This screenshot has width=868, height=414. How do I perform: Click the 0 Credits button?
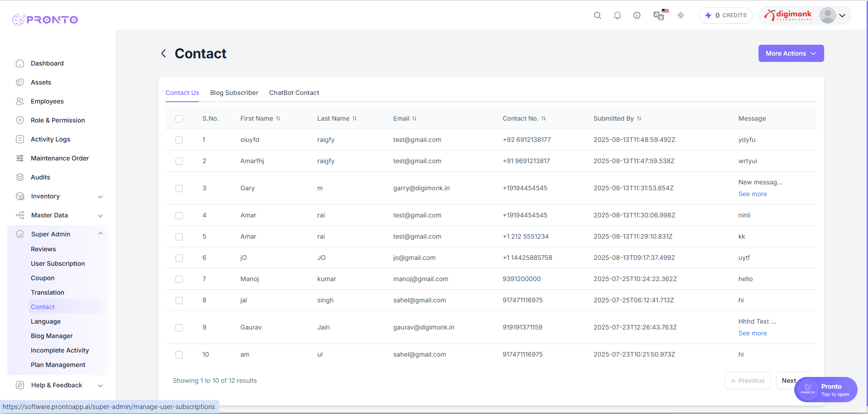[x=726, y=15]
